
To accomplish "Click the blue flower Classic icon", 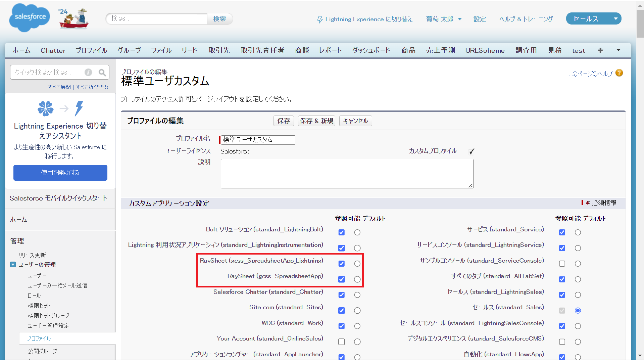I will coord(46,108).
